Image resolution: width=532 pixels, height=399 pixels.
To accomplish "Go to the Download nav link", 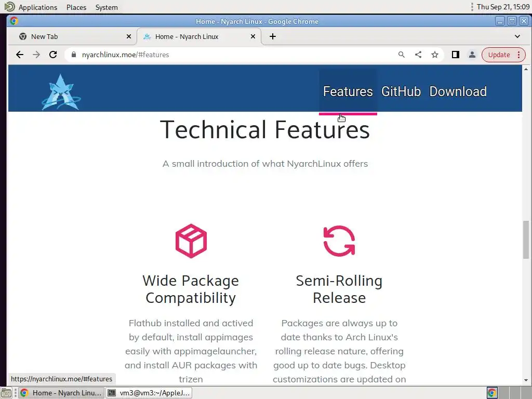I will tap(458, 91).
